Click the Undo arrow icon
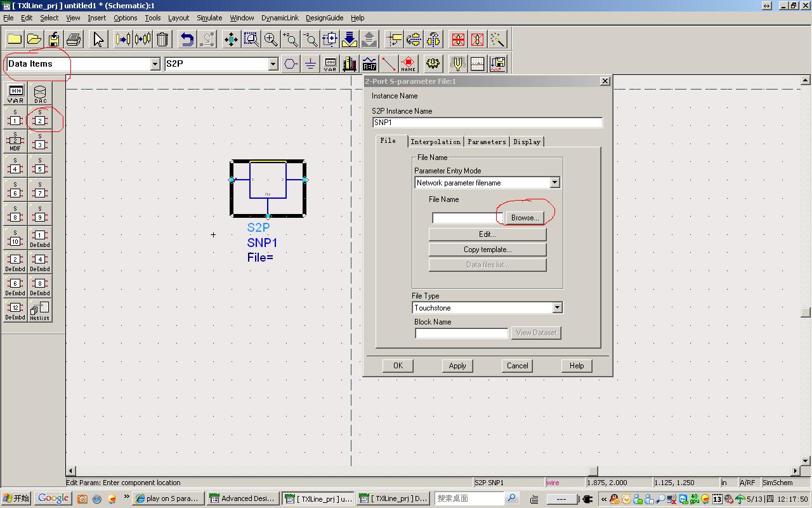The image size is (812, 508). (x=187, y=39)
